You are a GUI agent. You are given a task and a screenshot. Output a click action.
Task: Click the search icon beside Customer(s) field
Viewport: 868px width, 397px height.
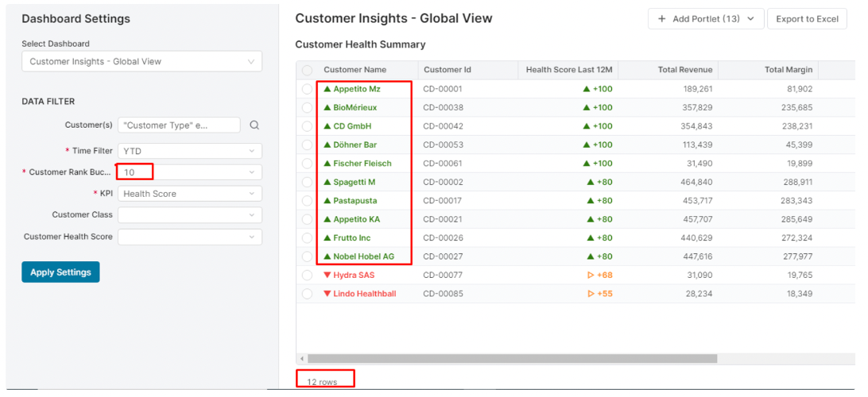pos(254,125)
